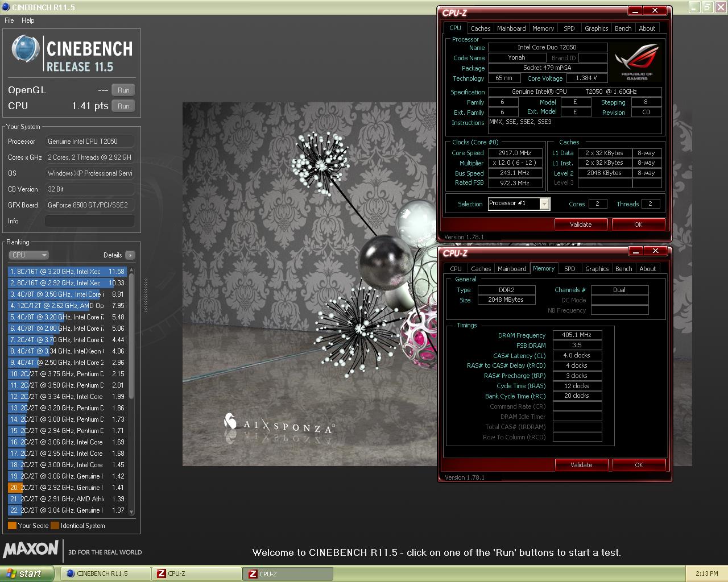
Task: Click the Windows Start button
Action: [x=27, y=573]
